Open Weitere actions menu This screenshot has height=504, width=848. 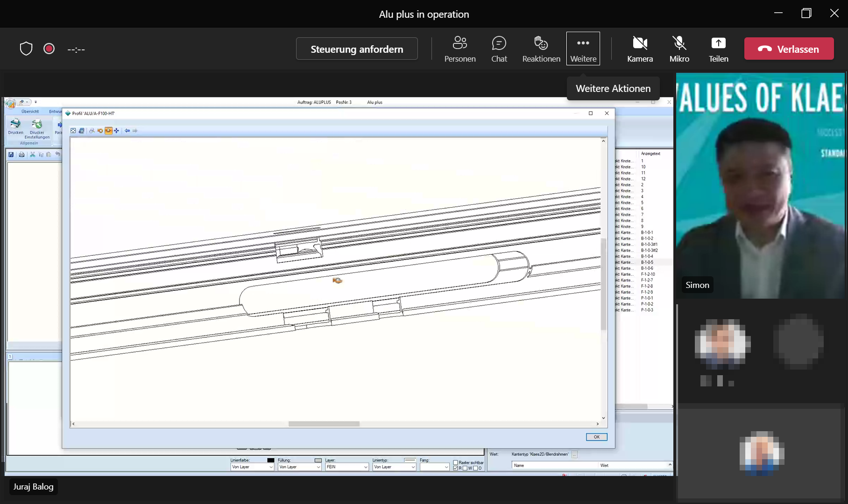click(x=583, y=49)
